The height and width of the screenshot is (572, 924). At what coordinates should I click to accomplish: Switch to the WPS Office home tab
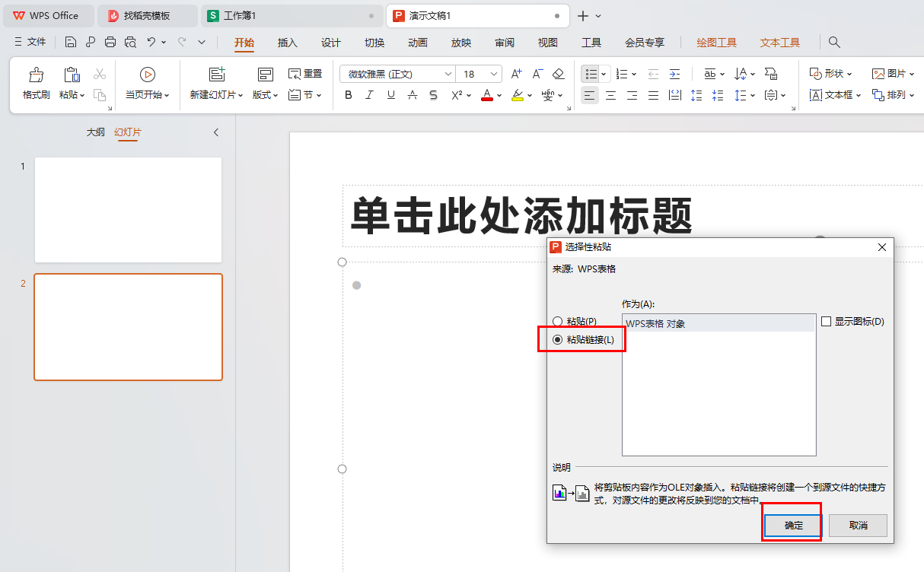tap(47, 15)
